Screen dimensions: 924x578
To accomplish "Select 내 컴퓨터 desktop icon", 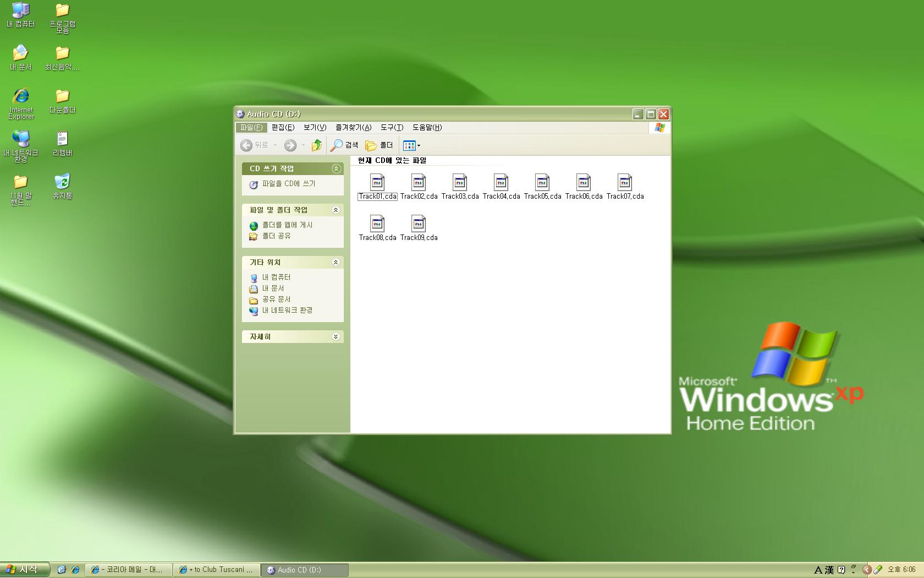I will (x=21, y=15).
